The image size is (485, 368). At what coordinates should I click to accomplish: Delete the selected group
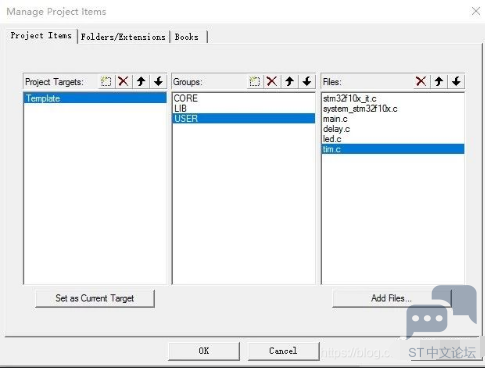[272, 81]
